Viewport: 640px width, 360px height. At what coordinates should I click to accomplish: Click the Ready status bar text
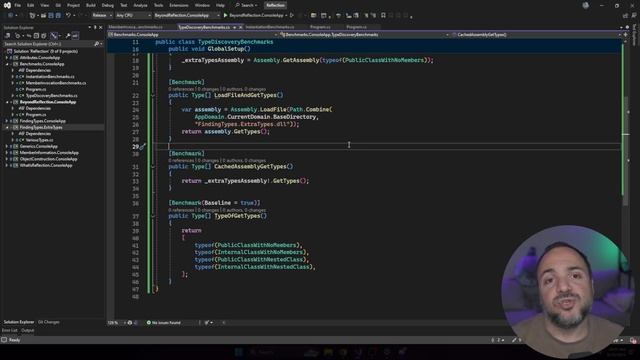click(x=14, y=340)
